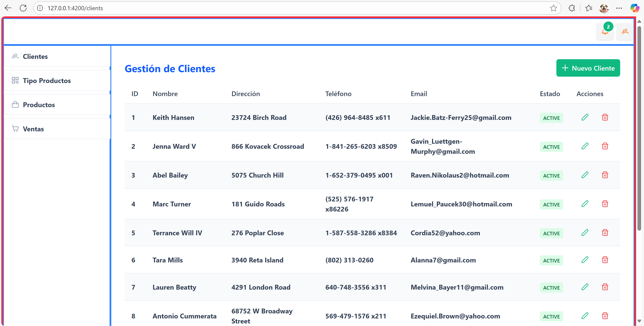Viewport: 644px width, 326px height.
Task: Open the Clientes sidebar menu
Action: click(35, 57)
